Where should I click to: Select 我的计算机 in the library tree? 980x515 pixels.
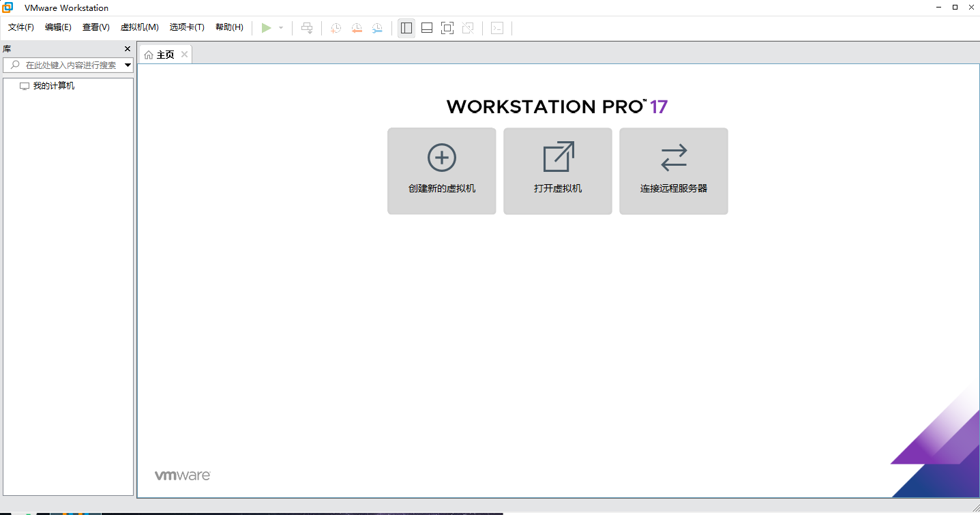pyautogui.click(x=53, y=86)
